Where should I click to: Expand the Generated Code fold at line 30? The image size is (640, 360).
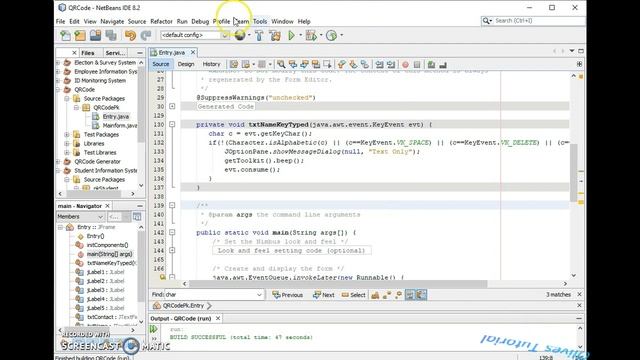pos(172,107)
